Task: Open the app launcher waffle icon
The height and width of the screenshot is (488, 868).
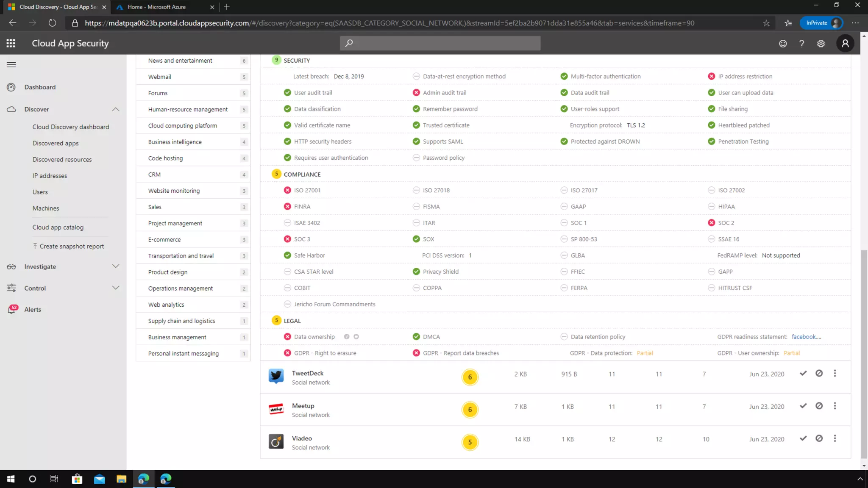Action: tap(11, 43)
